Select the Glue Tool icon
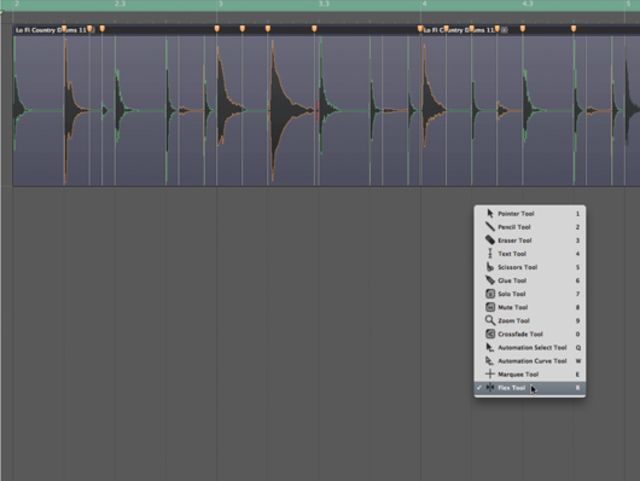This screenshot has width=640, height=481. (x=490, y=280)
